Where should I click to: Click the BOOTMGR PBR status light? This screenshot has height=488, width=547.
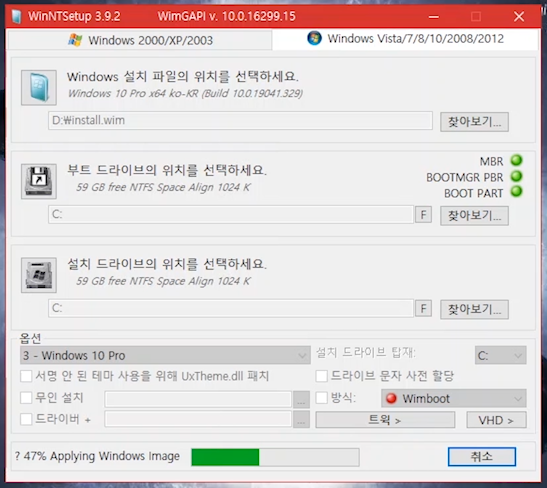tap(516, 176)
